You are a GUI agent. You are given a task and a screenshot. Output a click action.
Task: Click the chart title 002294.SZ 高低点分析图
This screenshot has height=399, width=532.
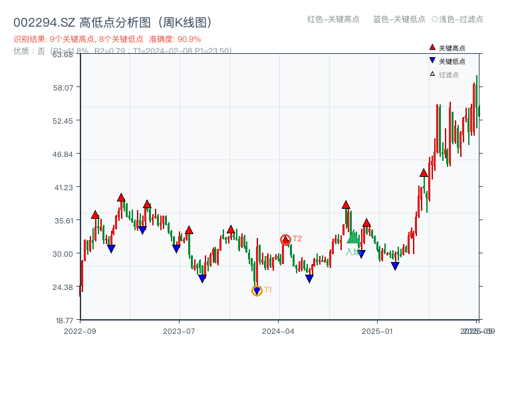pos(112,23)
